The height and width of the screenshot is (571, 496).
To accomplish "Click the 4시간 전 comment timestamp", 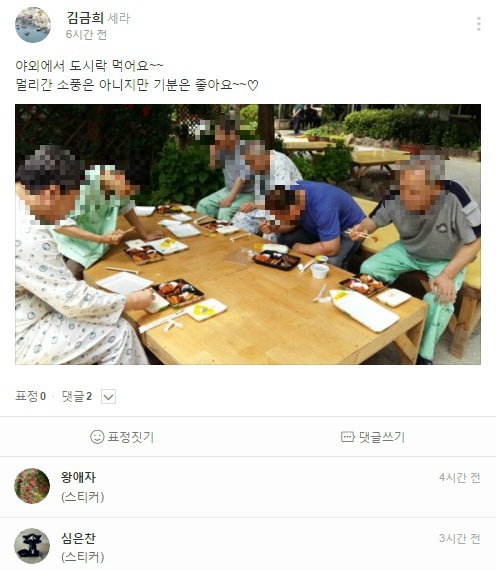I will coord(460,477).
